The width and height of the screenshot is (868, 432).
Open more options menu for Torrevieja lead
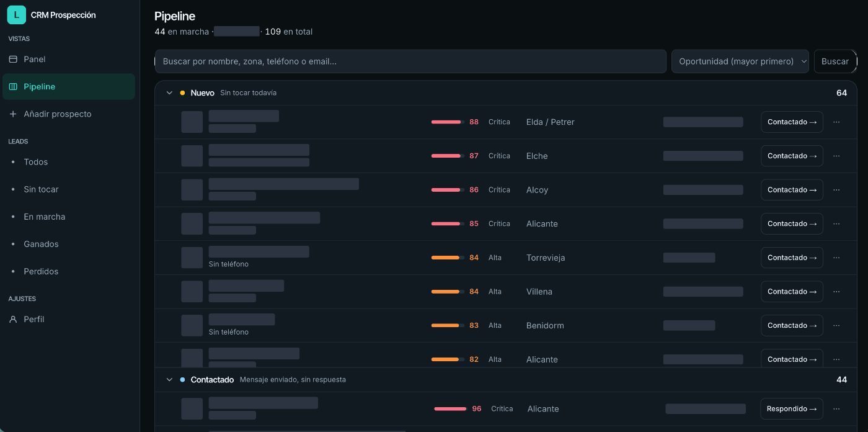(x=836, y=258)
